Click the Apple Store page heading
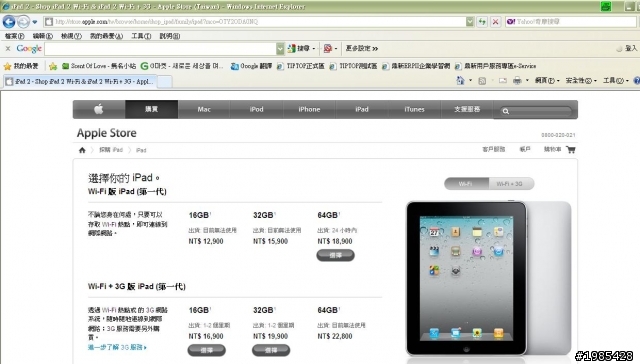Viewport: 640px width, 364px height. [107, 133]
